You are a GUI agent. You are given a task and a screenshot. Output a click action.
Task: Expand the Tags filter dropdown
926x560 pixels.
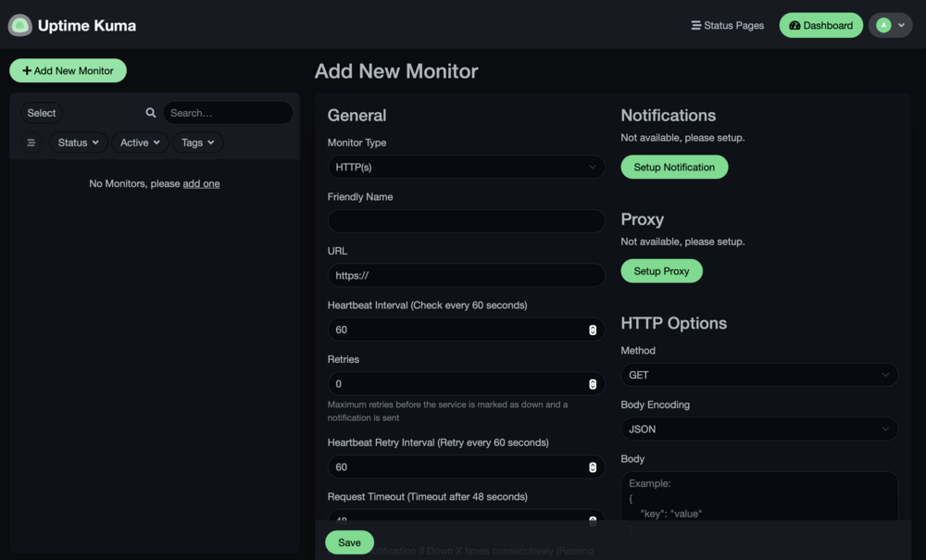click(x=198, y=143)
